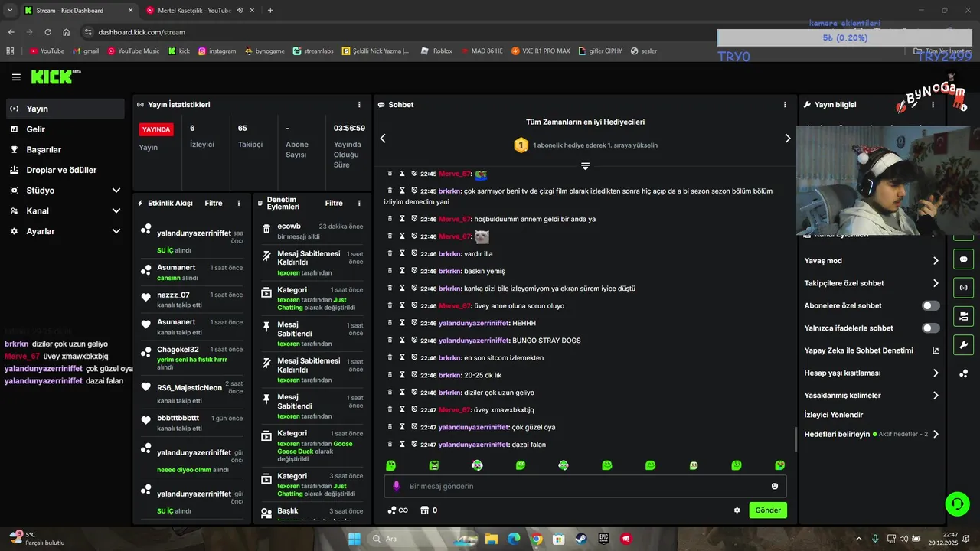Viewport: 980px width, 551px height.
Task: Collapse the top gifters banner handle
Action: [585, 166]
